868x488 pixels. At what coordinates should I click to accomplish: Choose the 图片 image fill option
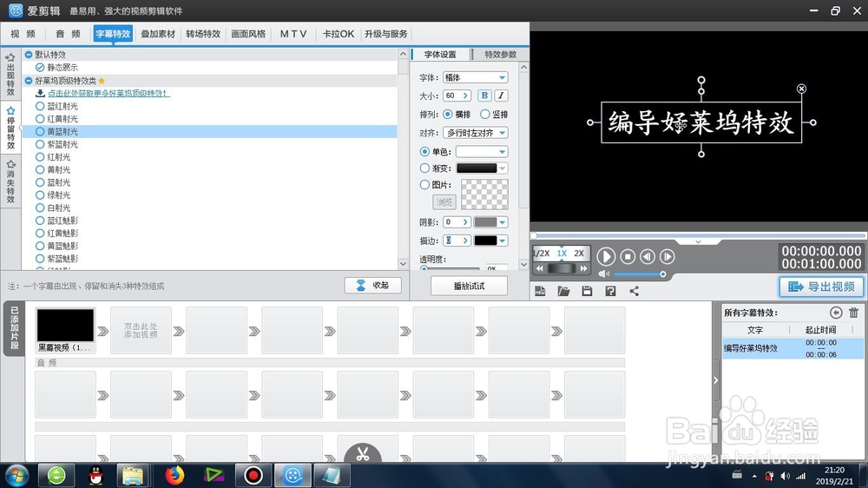pos(424,184)
